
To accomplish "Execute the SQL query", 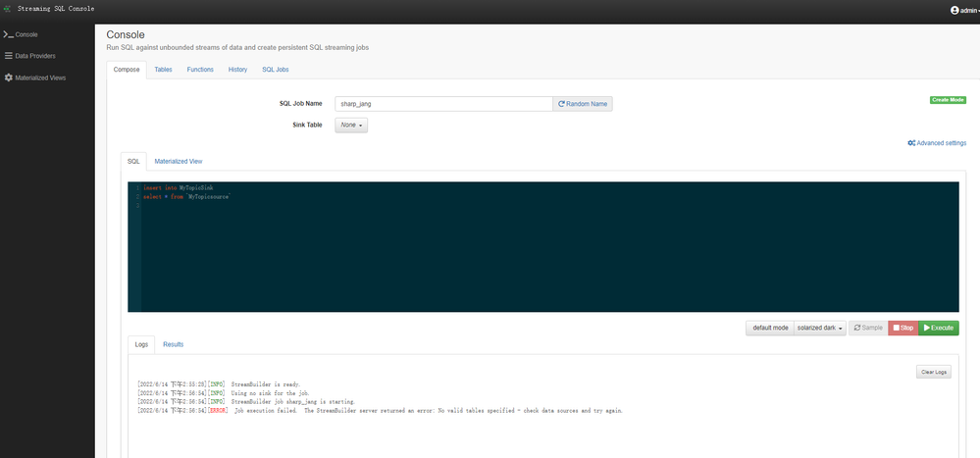I will [x=938, y=328].
